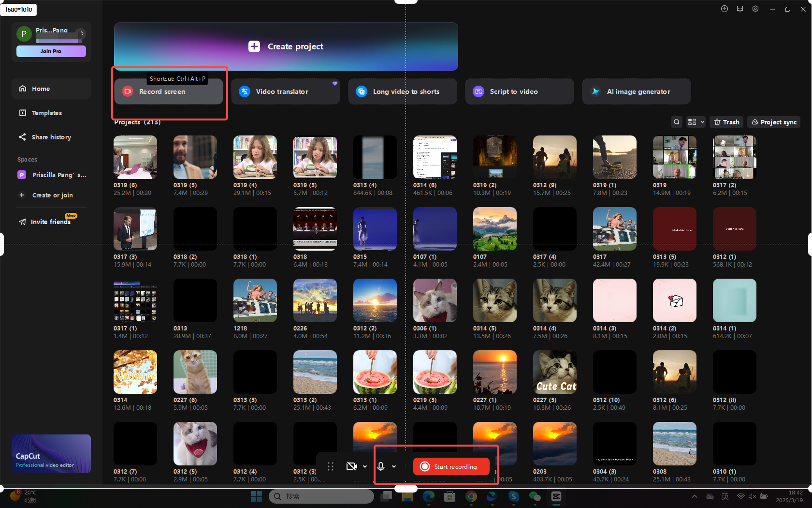Launch Long video to shorts
The image size is (812, 508).
[403, 91]
